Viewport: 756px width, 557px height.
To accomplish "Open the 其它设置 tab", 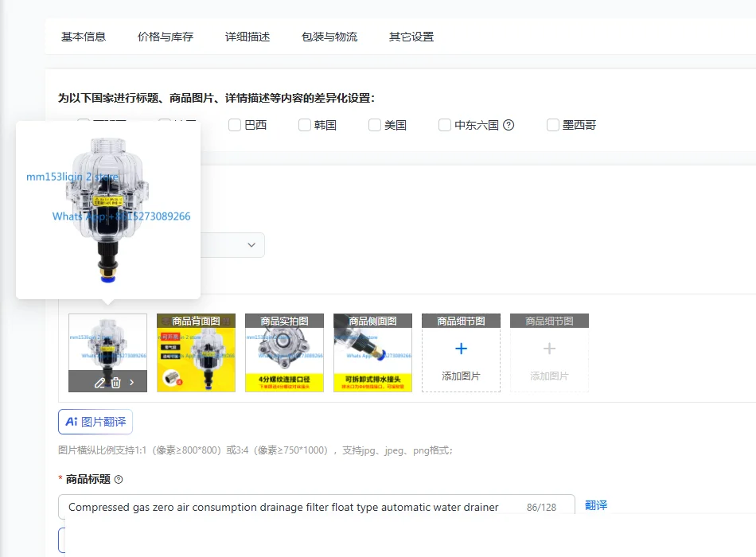I will pos(411,37).
